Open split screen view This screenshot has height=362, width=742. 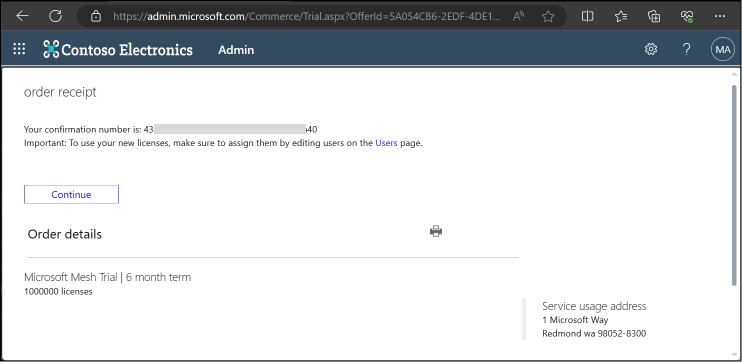point(587,17)
